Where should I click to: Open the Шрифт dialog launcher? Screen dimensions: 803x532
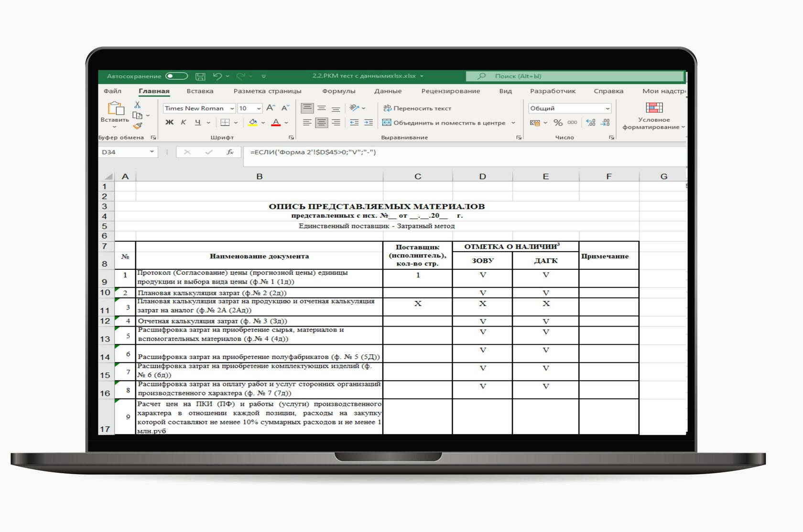(x=291, y=138)
